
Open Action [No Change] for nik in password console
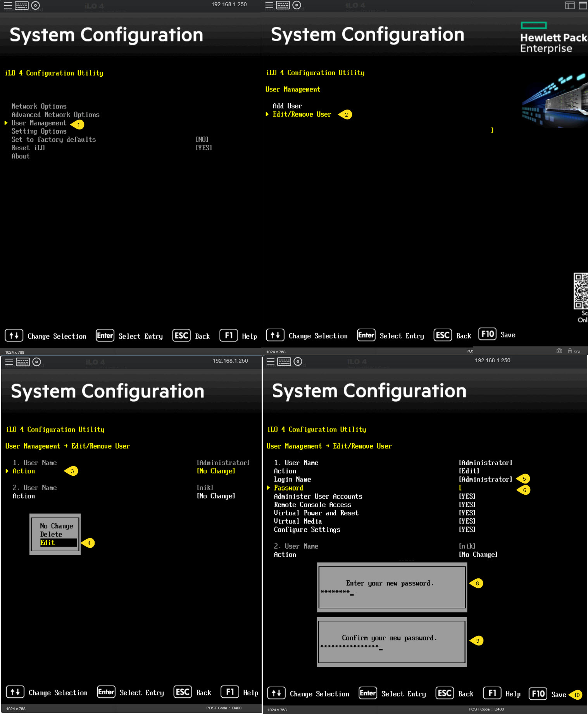tap(478, 555)
